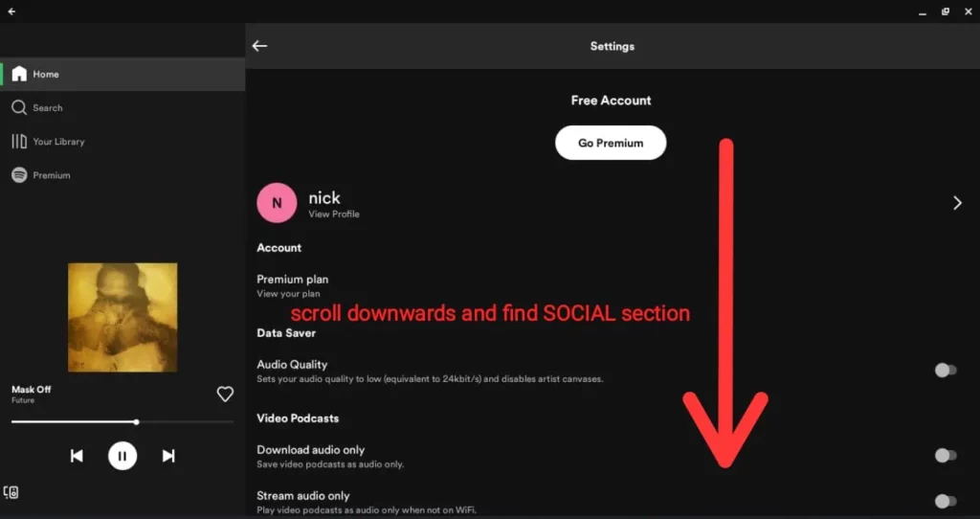Click the pink N profile avatar
Image resolution: width=980 pixels, height=519 pixels.
277,203
